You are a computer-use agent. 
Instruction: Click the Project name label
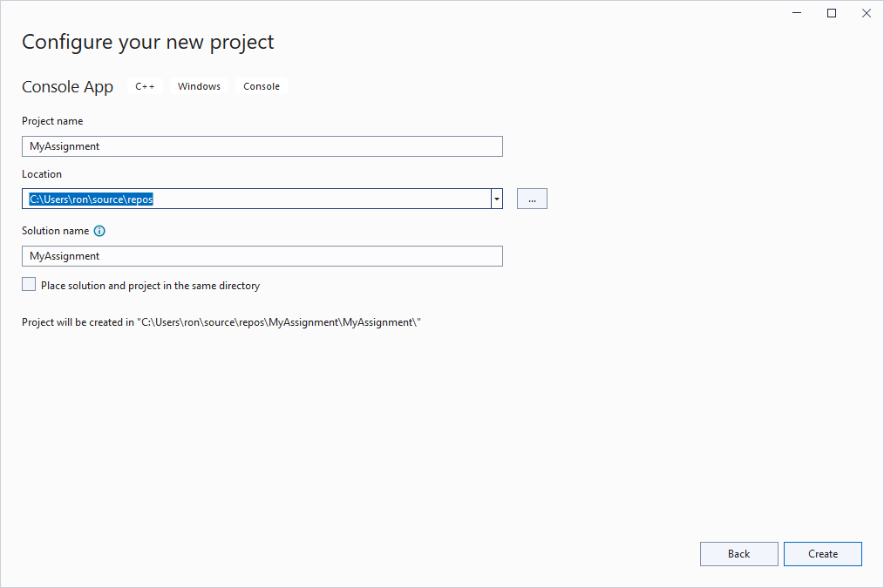[x=52, y=120]
